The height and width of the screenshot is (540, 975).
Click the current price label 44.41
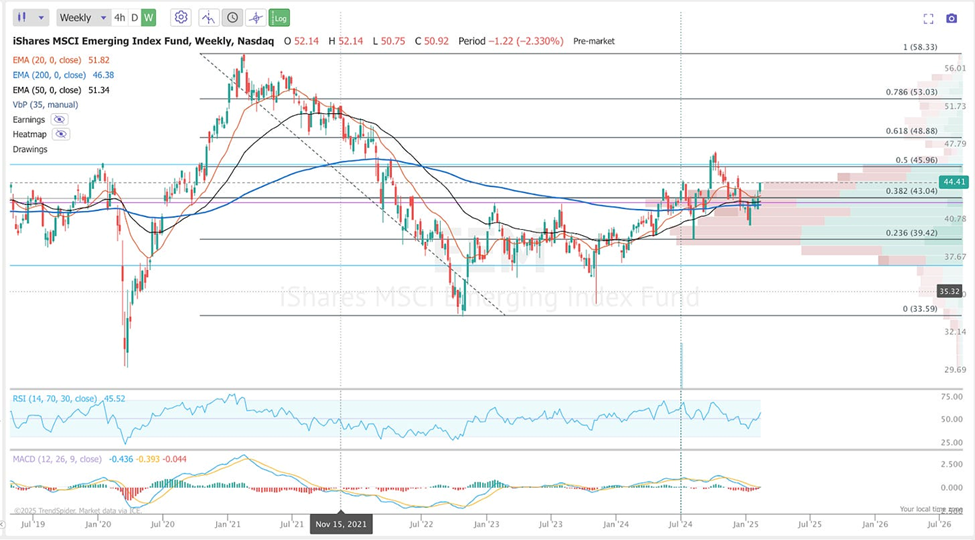954,182
